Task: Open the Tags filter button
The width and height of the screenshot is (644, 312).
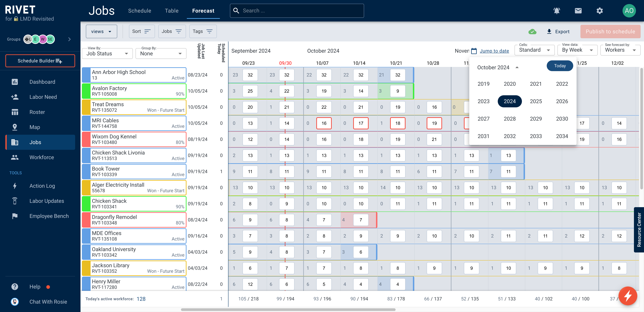Action: coord(203,32)
